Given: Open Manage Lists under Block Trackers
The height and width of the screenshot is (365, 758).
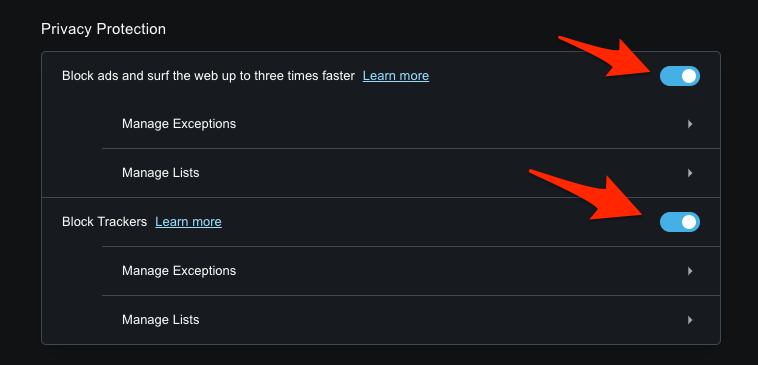Looking at the screenshot, I should coord(411,320).
